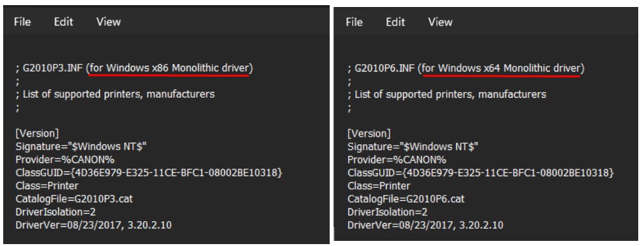Click the Provider=%CANON% line in left window
644x246 pixels.
pyautogui.click(x=65, y=160)
